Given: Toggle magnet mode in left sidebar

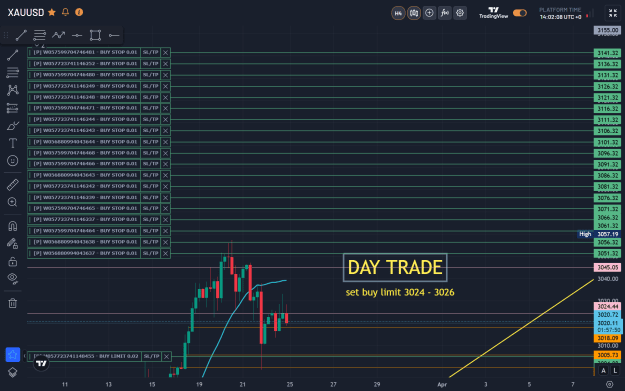Looking at the screenshot, I should pos(13,226).
